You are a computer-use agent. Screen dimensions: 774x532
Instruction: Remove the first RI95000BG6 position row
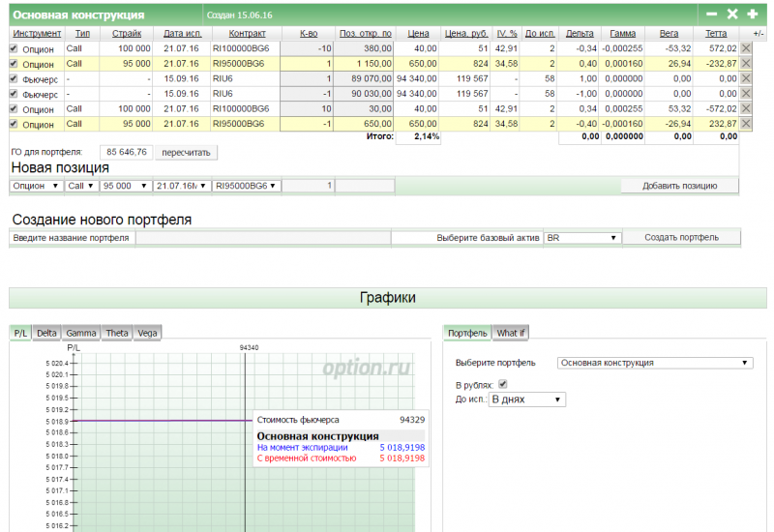[746, 63]
